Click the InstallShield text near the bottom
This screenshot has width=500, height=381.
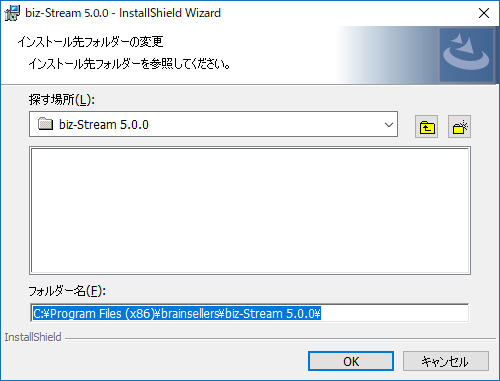point(33,337)
